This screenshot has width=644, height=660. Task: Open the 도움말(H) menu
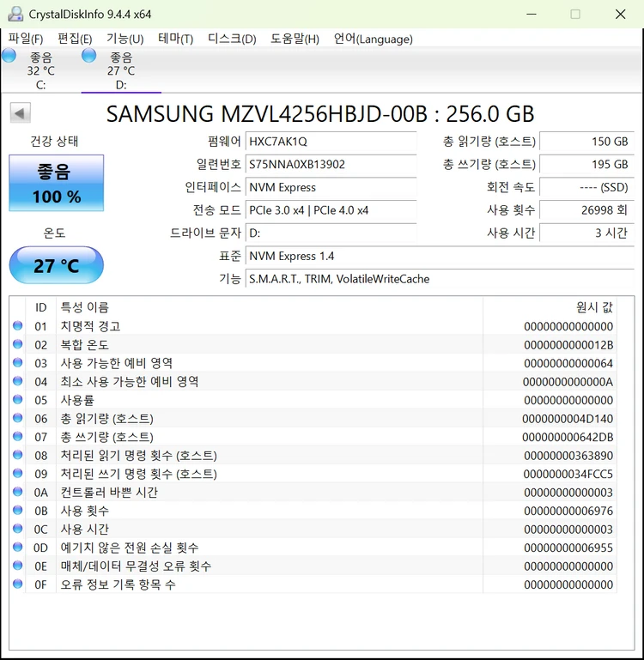coord(295,39)
